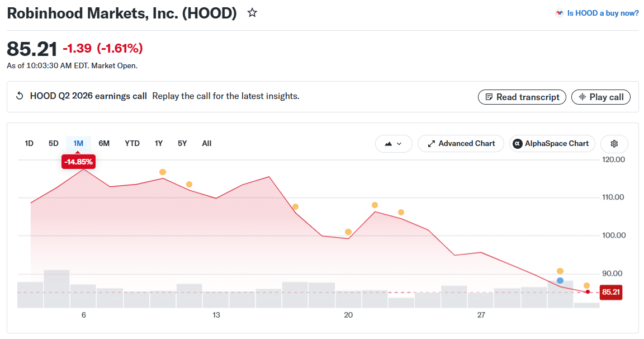The height and width of the screenshot is (339, 644).
Task: Click the 120.00 axis label
Action: point(614,159)
